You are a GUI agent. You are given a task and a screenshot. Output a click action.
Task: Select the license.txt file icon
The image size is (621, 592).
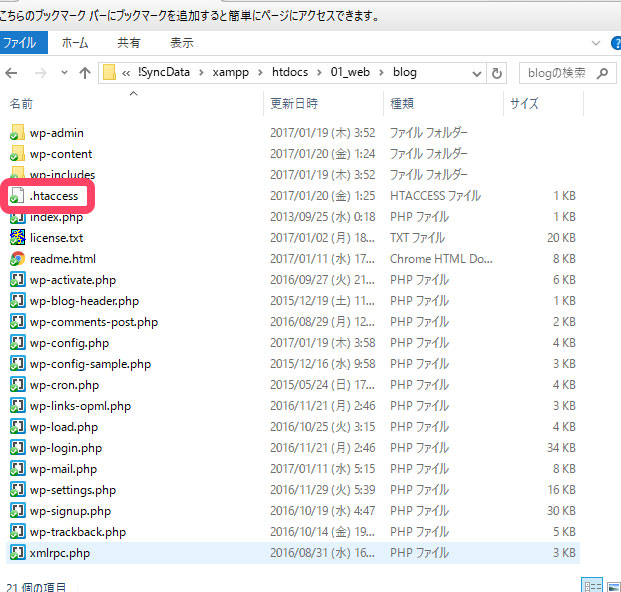point(17,238)
